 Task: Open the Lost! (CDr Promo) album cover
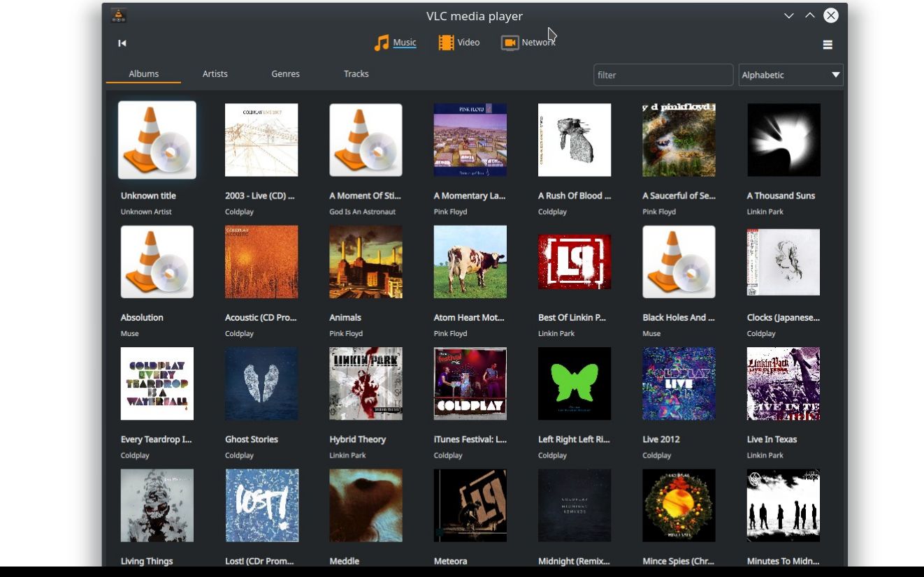click(x=262, y=505)
